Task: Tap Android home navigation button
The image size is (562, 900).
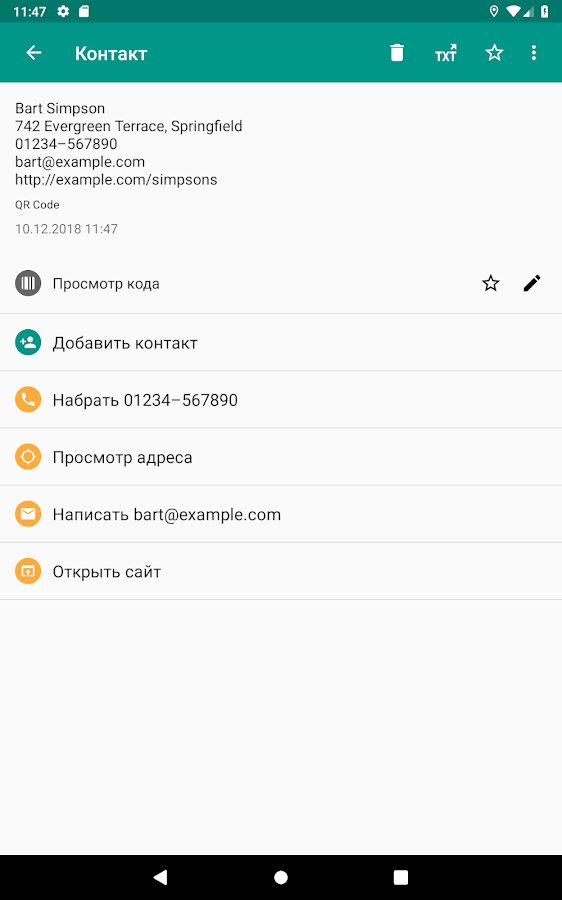Action: coord(281,877)
